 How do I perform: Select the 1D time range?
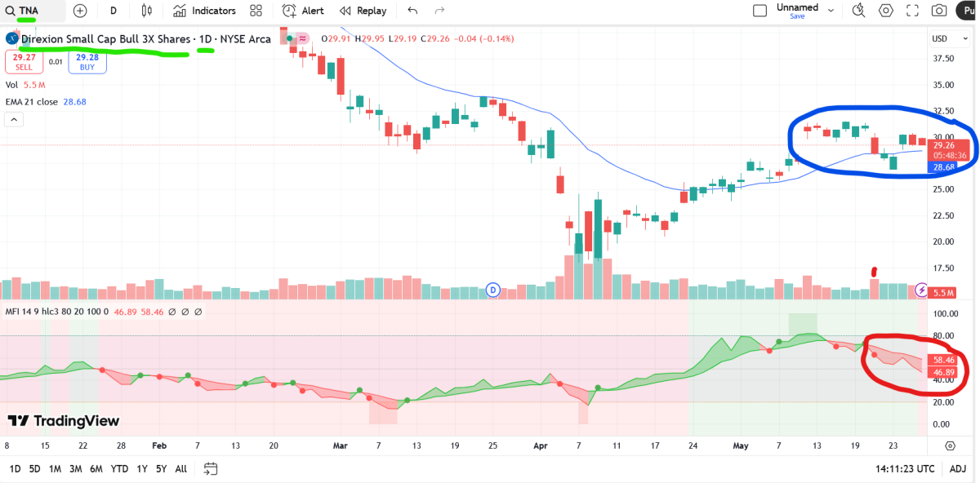tap(15, 468)
